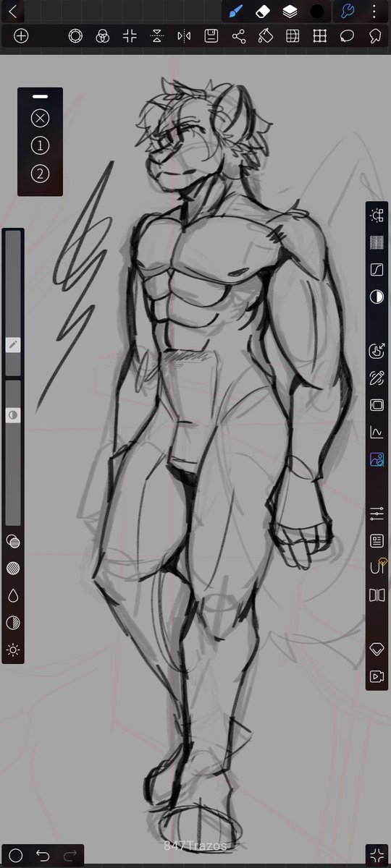Image resolution: width=391 pixels, height=868 pixels.
Task: Select the Brush tool
Action: pyautogui.click(x=235, y=12)
